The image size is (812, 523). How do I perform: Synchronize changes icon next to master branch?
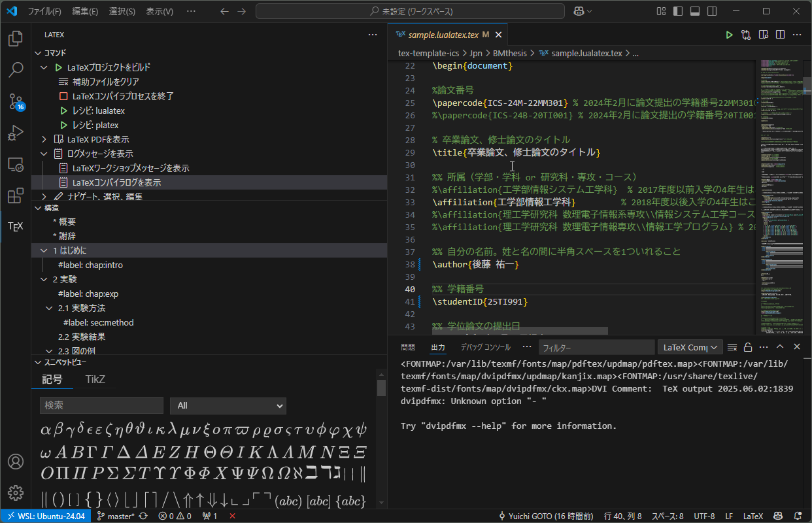click(x=143, y=516)
